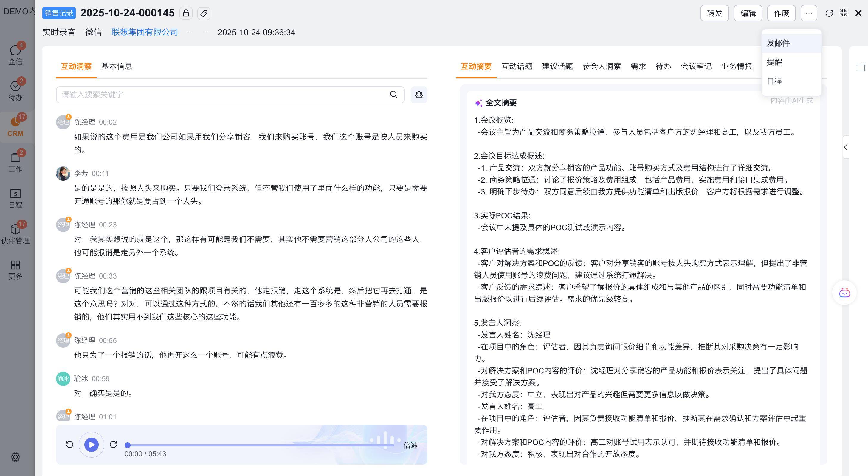Switch to the 基本信息 tab

coord(117,67)
